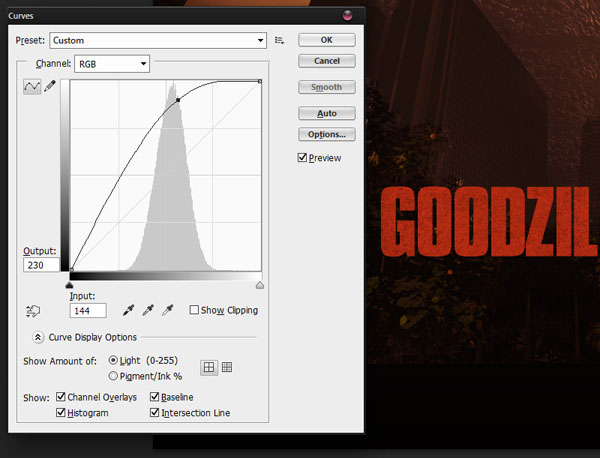This screenshot has height=458, width=600.
Task: Click the black point input slider
Action: point(69,285)
